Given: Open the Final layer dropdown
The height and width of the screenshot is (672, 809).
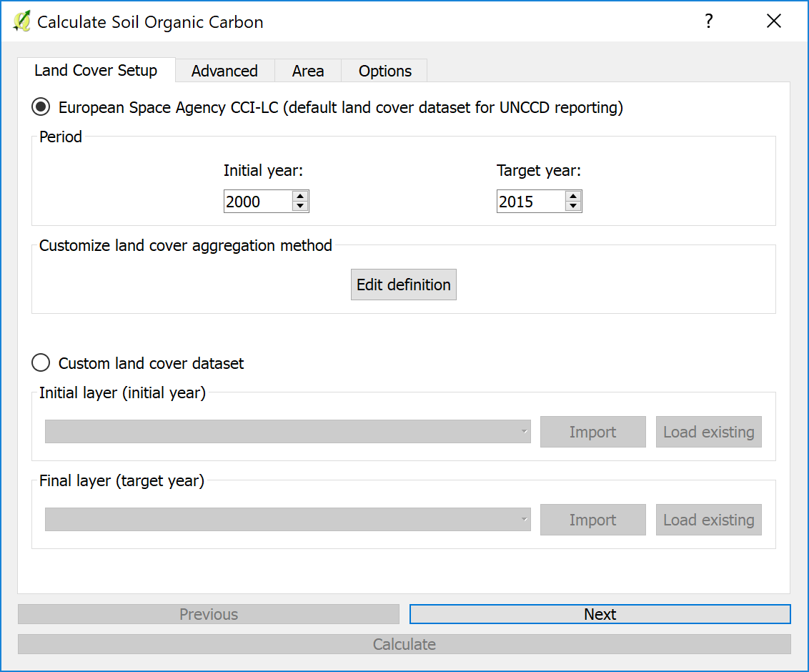Looking at the screenshot, I should pos(287,520).
